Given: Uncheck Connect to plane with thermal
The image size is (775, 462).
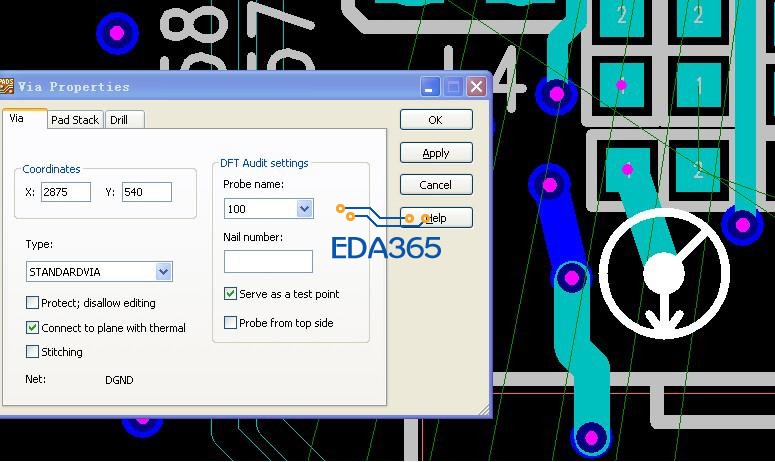Looking at the screenshot, I should click(x=32, y=327).
